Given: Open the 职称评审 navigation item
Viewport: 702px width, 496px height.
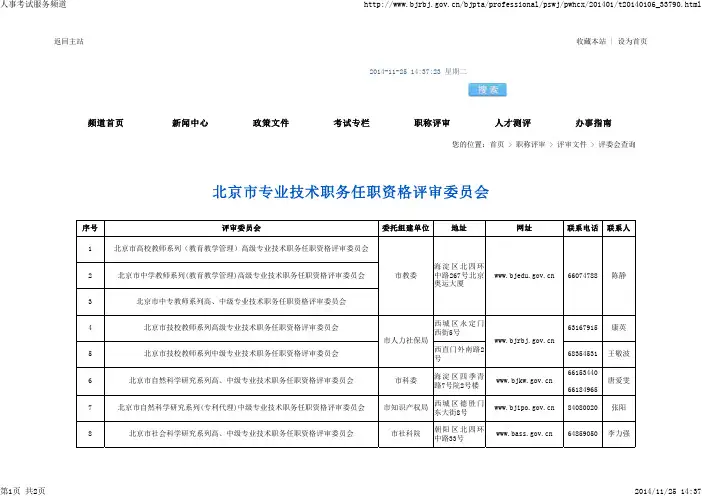Looking at the screenshot, I should pyautogui.click(x=432, y=123).
